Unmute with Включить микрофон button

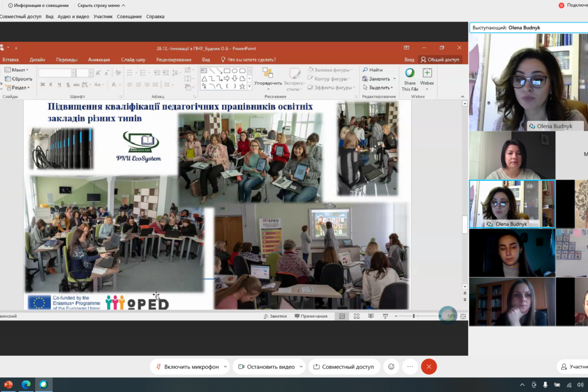point(187,367)
